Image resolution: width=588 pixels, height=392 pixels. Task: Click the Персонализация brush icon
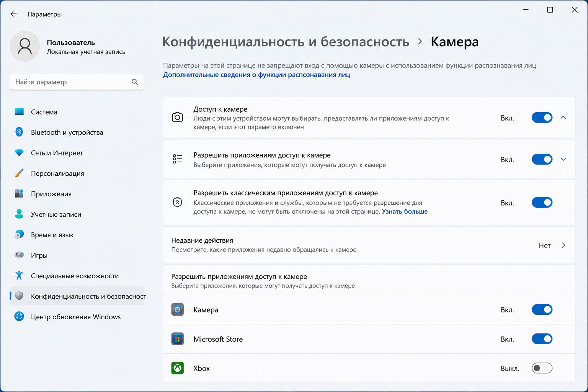[x=19, y=173]
